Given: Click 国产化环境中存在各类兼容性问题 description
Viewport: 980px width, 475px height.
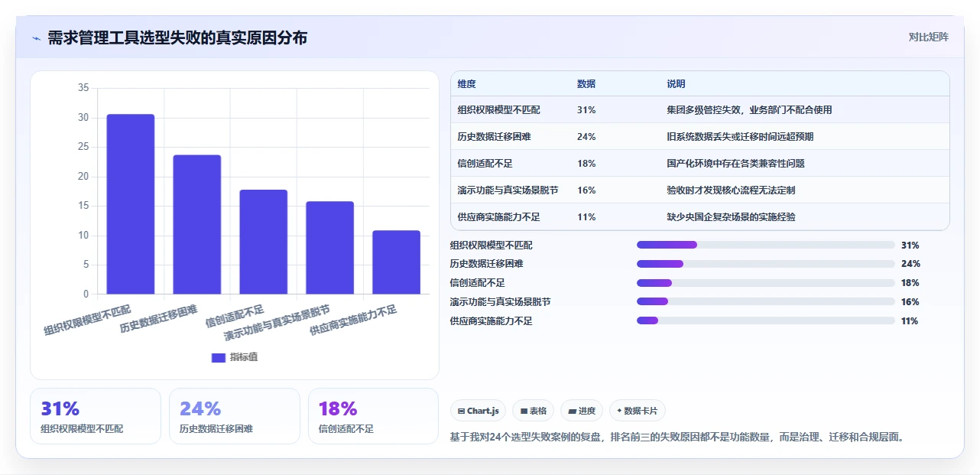Looking at the screenshot, I should click(x=735, y=164).
